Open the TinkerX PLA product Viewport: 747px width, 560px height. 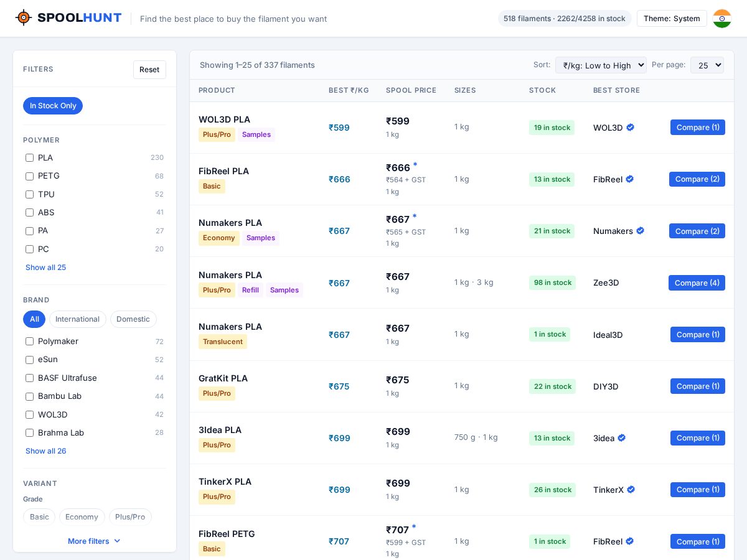[x=225, y=482]
